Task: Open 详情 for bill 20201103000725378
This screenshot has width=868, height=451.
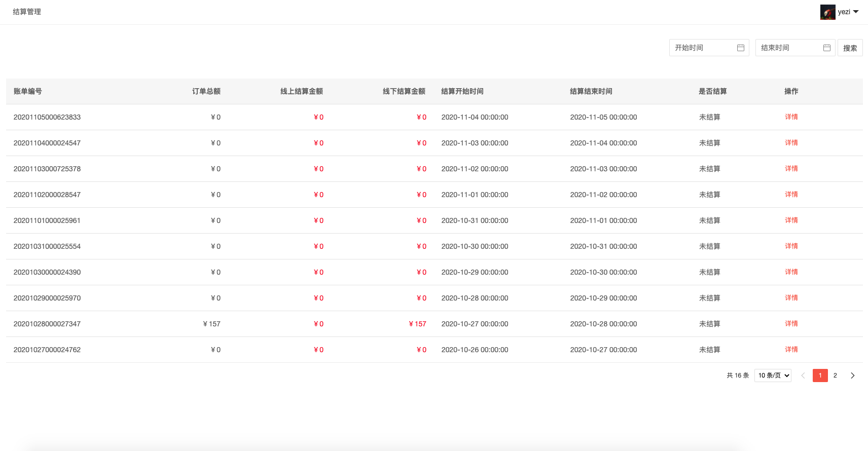Action: [x=791, y=169]
